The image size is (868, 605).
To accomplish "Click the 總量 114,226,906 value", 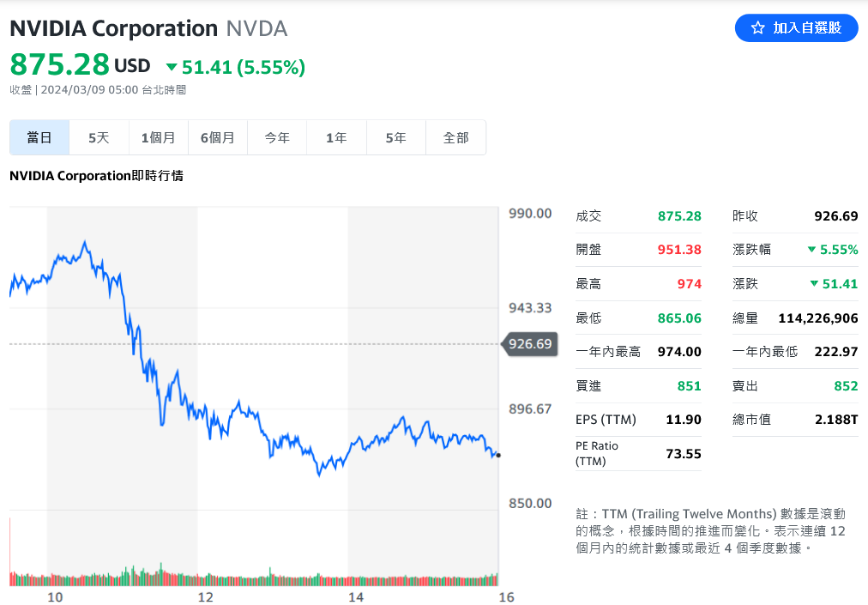I will (x=818, y=318).
